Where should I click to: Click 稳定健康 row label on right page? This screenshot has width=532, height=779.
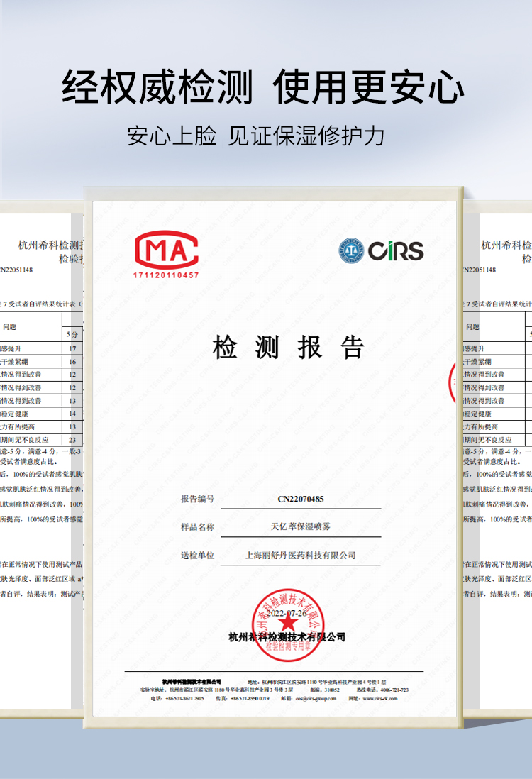coord(477,414)
